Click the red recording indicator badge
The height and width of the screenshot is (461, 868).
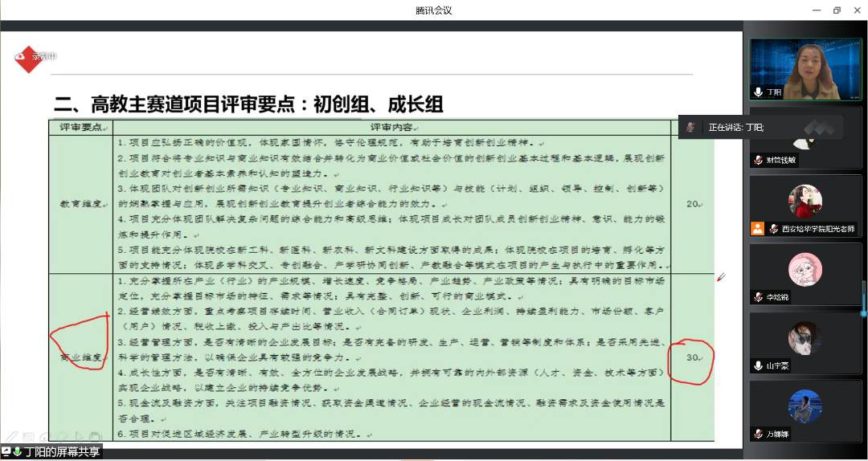31,58
